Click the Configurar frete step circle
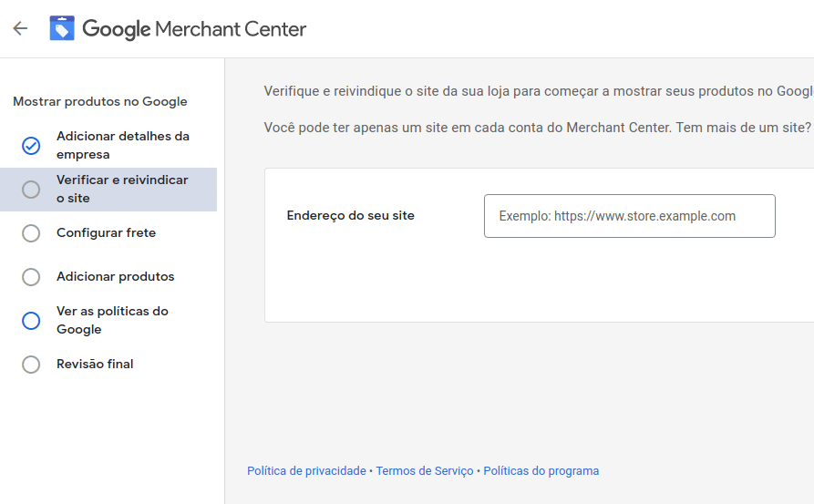The width and height of the screenshot is (814, 504). pyautogui.click(x=31, y=233)
